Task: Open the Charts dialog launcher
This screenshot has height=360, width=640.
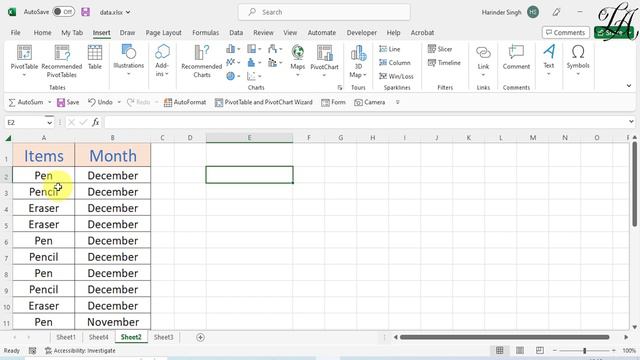Action: pyautogui.click(x=340, y=87)
